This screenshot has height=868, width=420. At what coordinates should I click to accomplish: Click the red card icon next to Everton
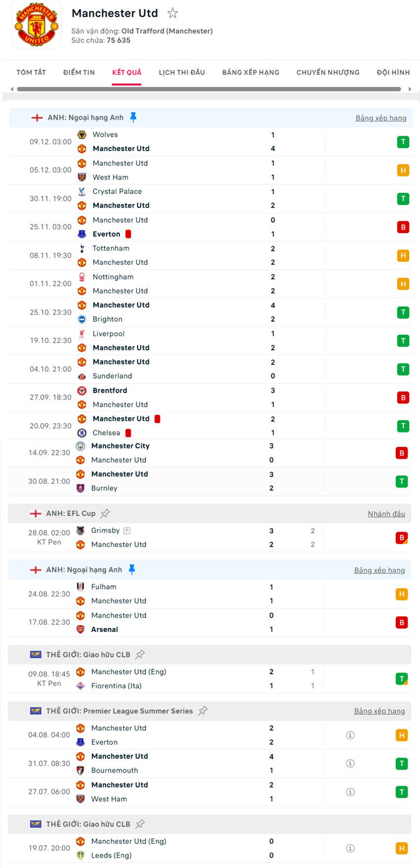[x=128, y=234]
